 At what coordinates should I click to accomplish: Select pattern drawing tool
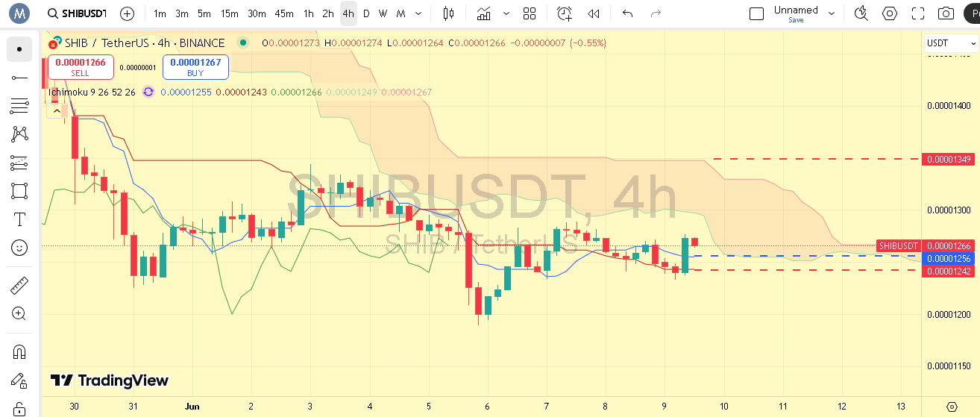tap(19, 134)
